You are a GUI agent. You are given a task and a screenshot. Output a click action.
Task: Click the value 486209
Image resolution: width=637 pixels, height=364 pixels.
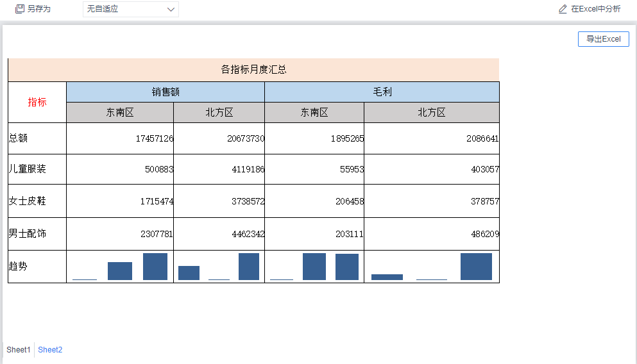[x=485, y=234]
